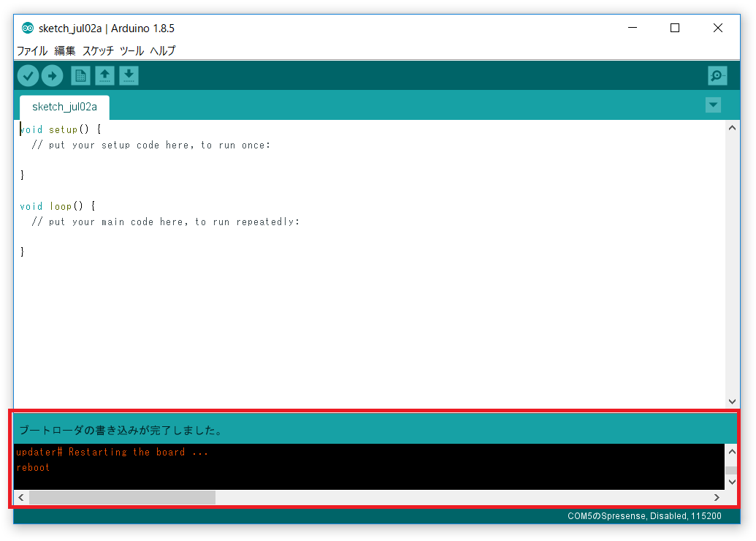Click the console scrollbar up arrow
Image resolution: width=756 pixels, height=541 pixels.
point(732,451)
